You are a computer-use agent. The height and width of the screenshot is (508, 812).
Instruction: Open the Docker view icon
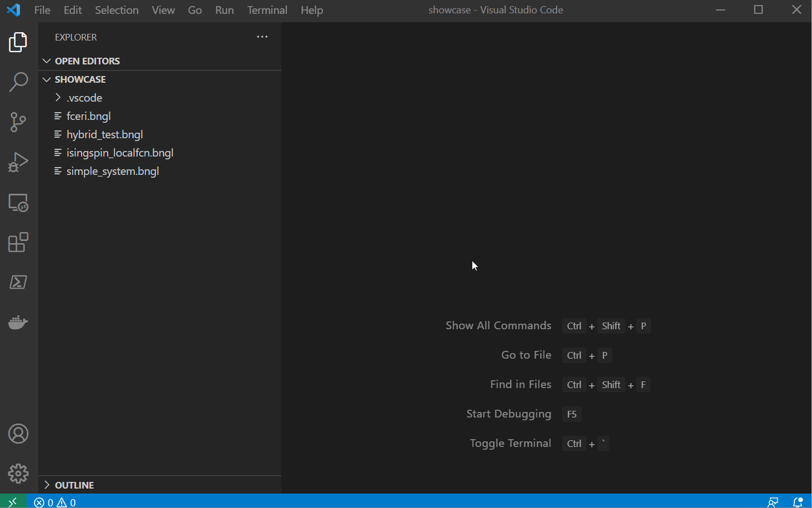point(18,322)
